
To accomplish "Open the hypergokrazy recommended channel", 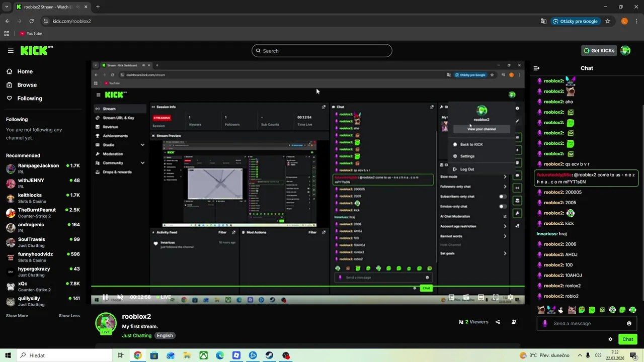I will (x=43, y=271).
